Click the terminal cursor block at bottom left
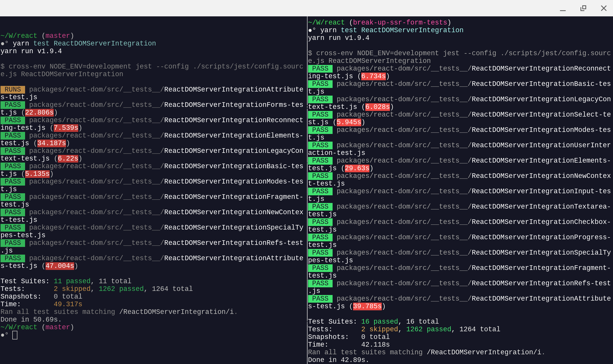 coord(15,335)
